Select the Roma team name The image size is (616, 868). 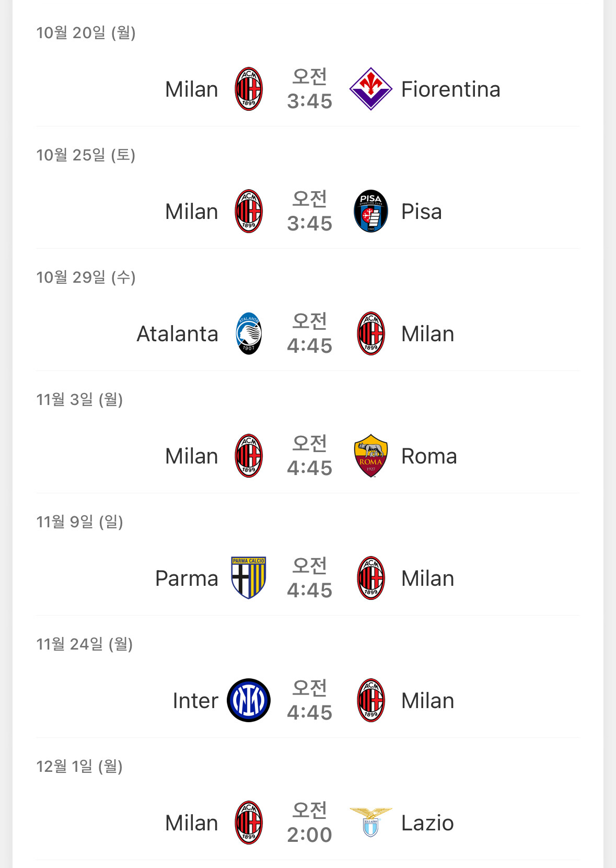click(429, 456)
